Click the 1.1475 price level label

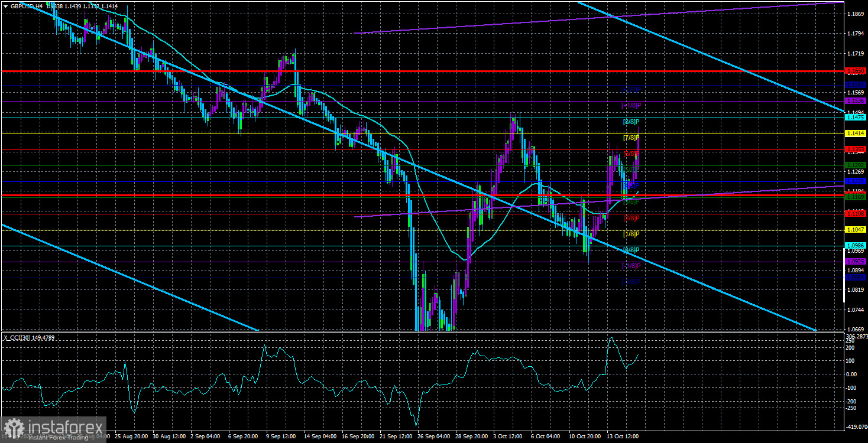856,118
